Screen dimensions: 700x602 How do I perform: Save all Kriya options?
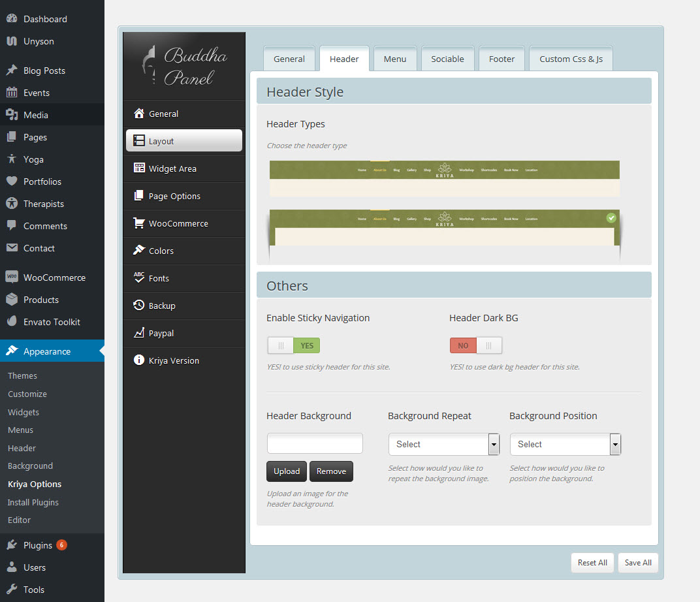(x=637, y=562)
